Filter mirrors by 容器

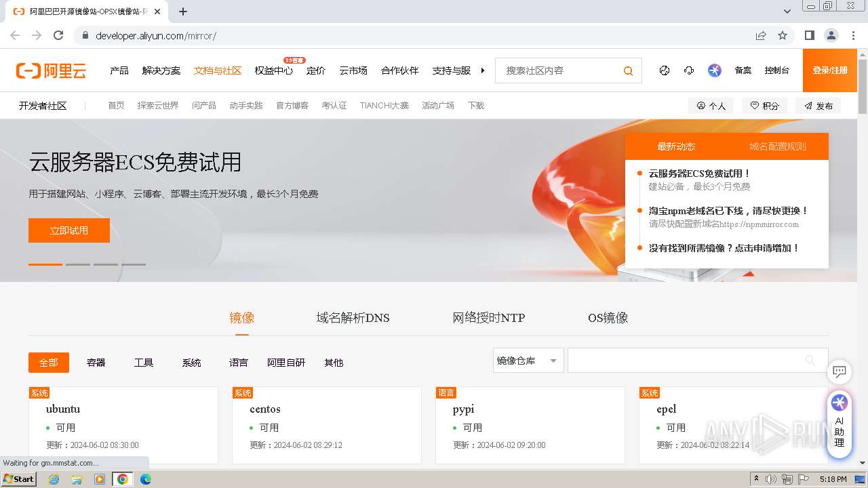tap(96, 363)
